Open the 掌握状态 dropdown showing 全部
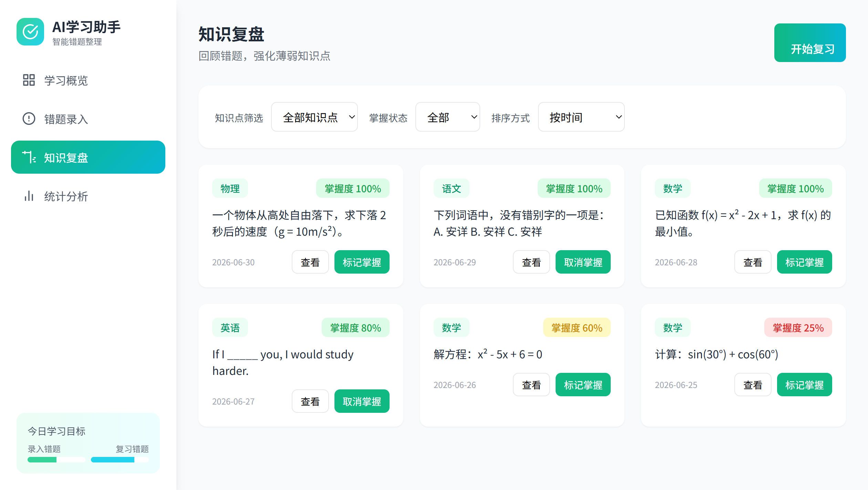868x490 pixels. tap(448, 117)
